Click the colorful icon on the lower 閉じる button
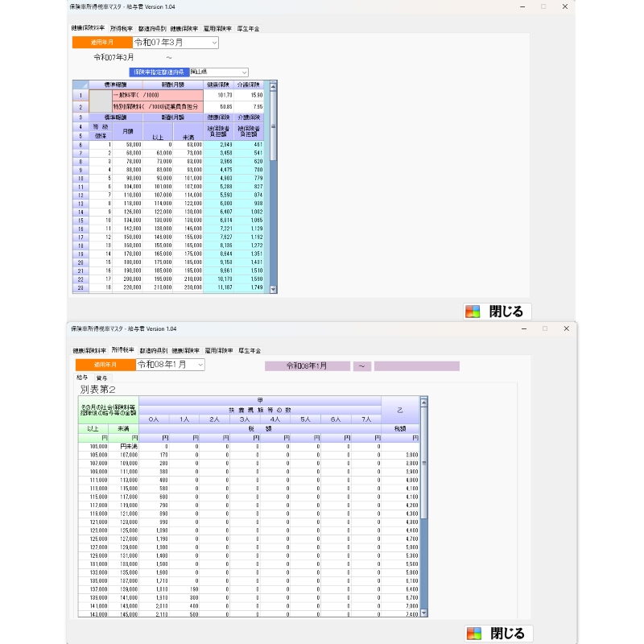Viewport: 644px width, 644px height. pyautogui.click(x=474, y=634)
